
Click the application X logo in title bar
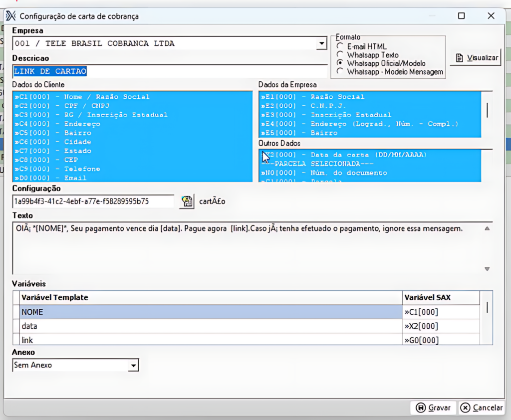11,15
